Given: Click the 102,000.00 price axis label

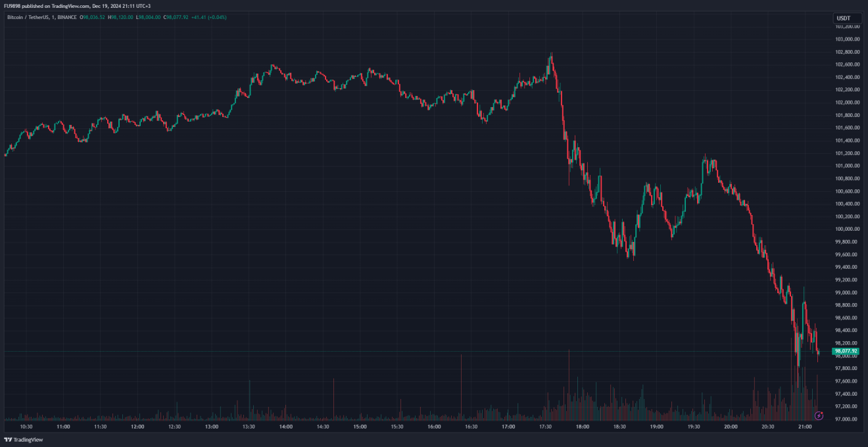Looking at the screenshot, I should coord(848,103).
